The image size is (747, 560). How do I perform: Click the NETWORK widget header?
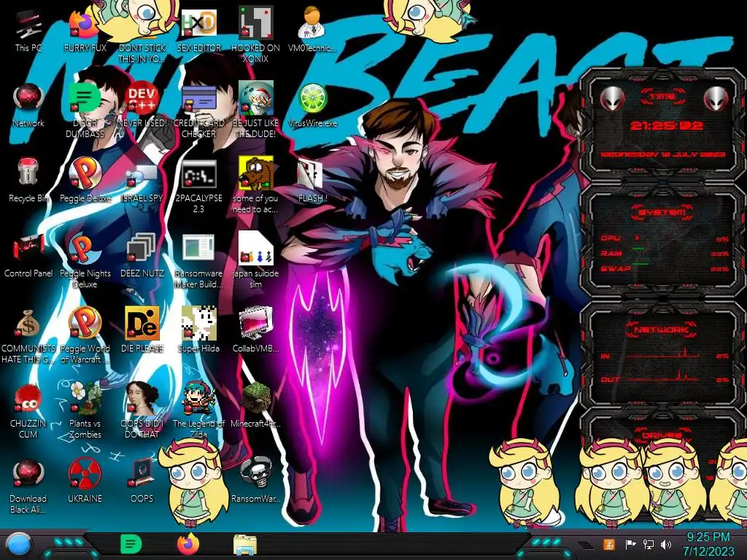[x=662, y=330]
